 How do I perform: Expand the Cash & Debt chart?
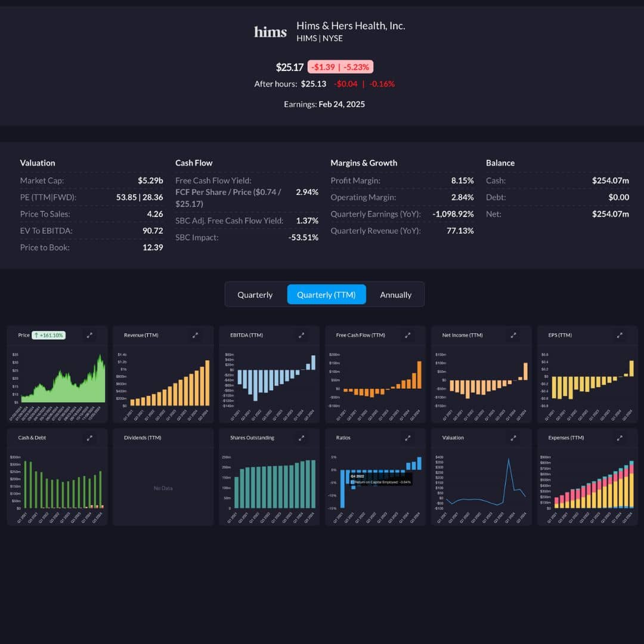(89, 438)
